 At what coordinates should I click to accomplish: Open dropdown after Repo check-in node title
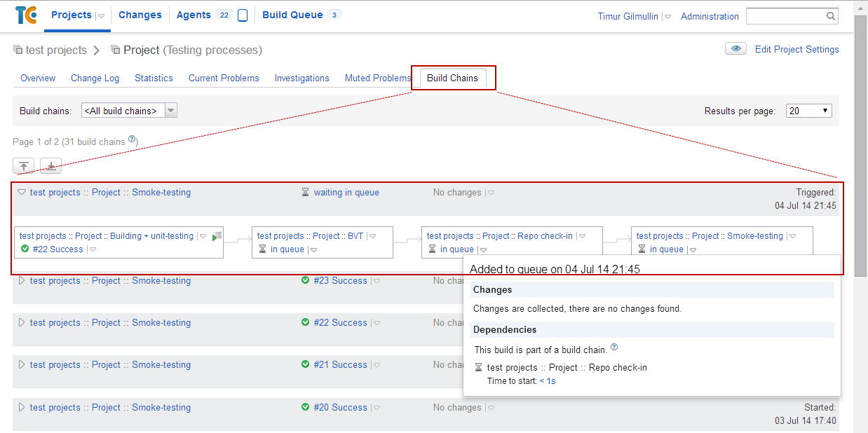tap(582, 236)
